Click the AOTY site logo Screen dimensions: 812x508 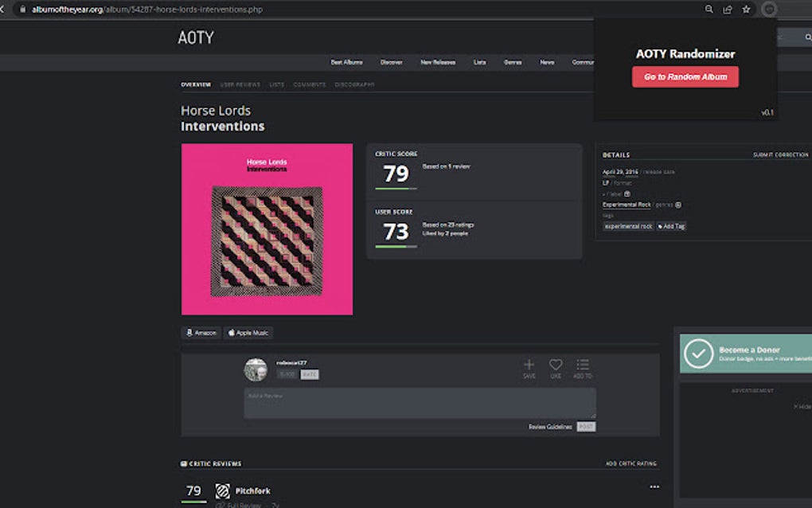196,37
